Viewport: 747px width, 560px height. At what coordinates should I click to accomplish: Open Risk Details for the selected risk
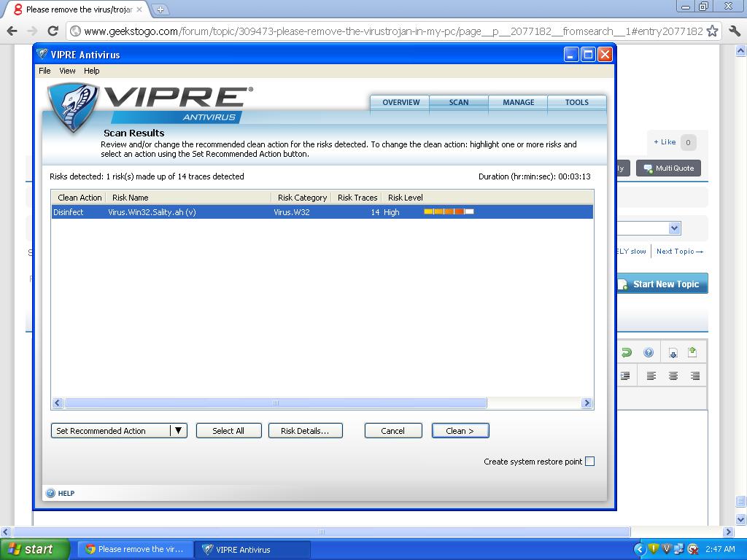(x=306, y=430)
